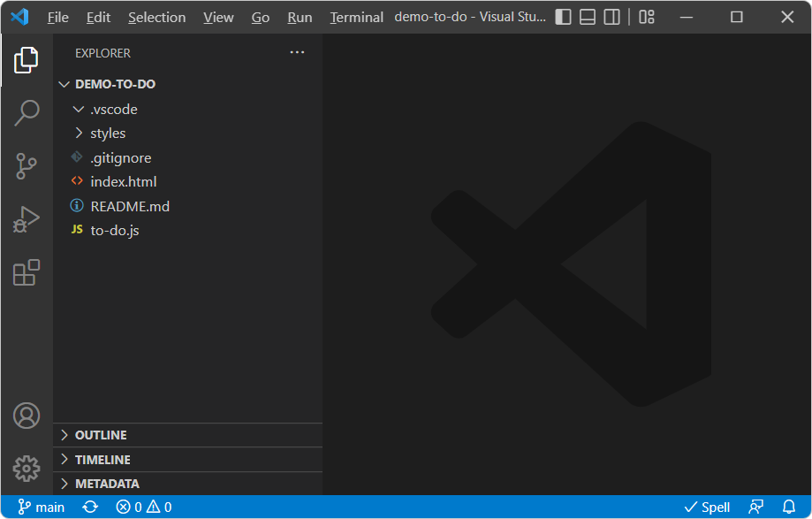Toggle the panel visibility

pyautogui.click(x=587, y=16)
